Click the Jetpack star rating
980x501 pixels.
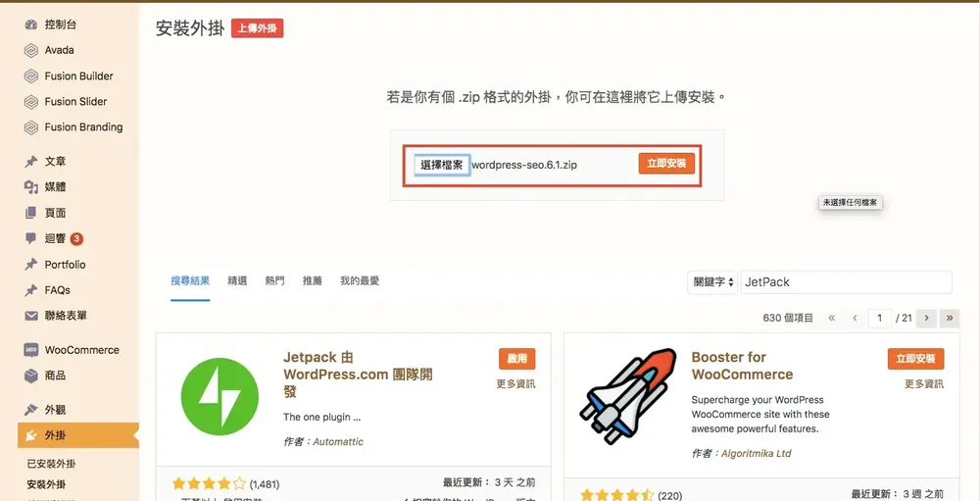(209, 484)
